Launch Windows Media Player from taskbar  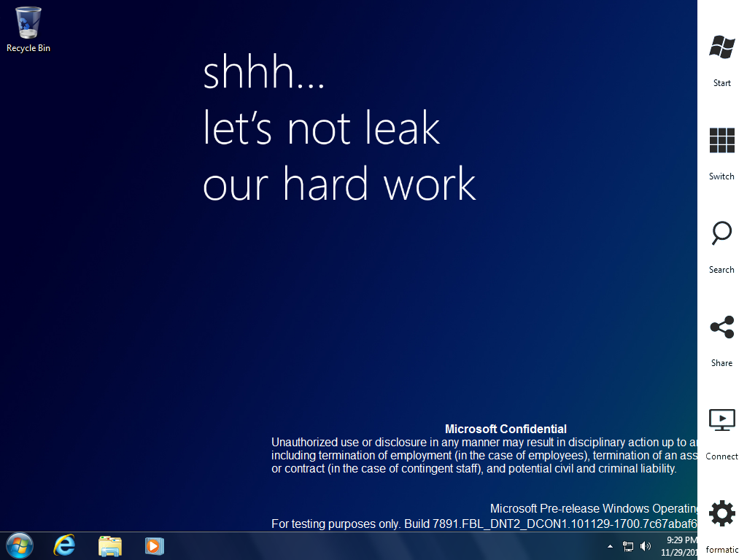pyautogui.click(x=155, y=545)
